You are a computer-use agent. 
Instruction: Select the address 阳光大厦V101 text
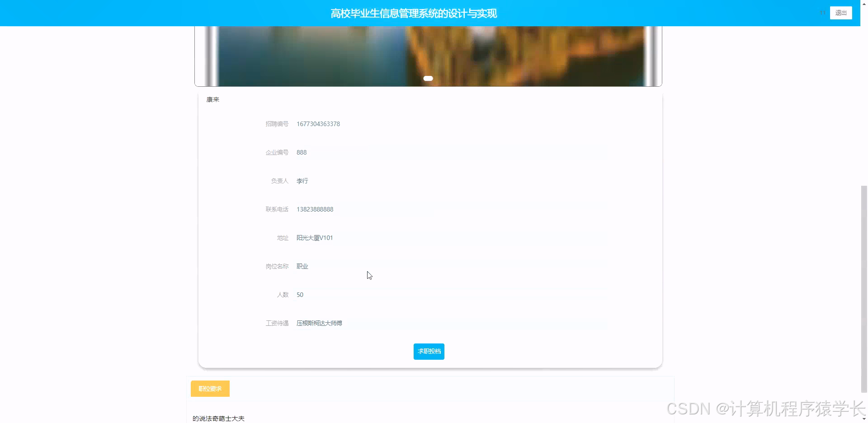[315, 238]
